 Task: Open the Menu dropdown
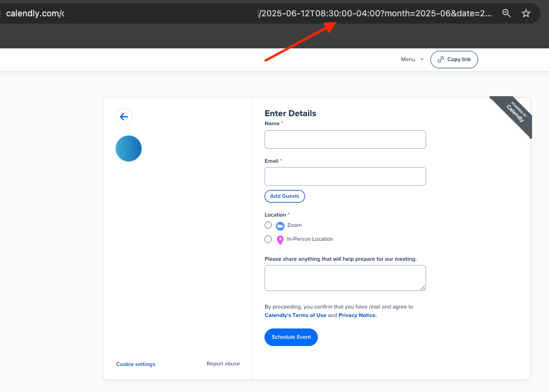(x=412, y=59)
